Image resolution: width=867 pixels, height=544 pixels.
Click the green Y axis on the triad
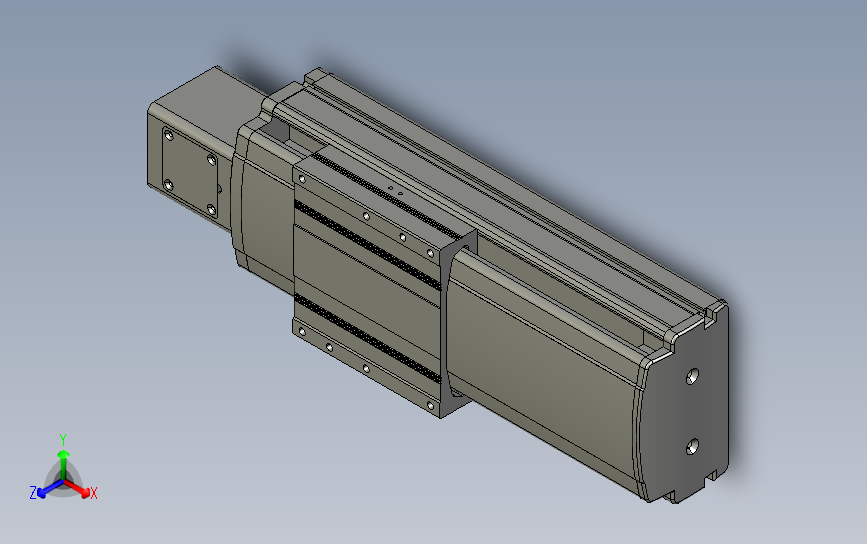click(x=64, y=465)
